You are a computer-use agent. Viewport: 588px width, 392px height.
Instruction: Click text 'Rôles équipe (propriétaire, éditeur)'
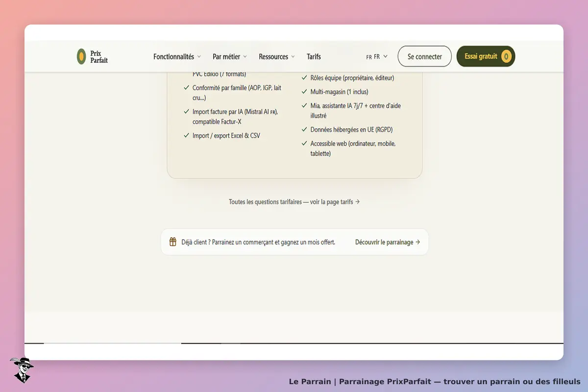coord(352,78)
